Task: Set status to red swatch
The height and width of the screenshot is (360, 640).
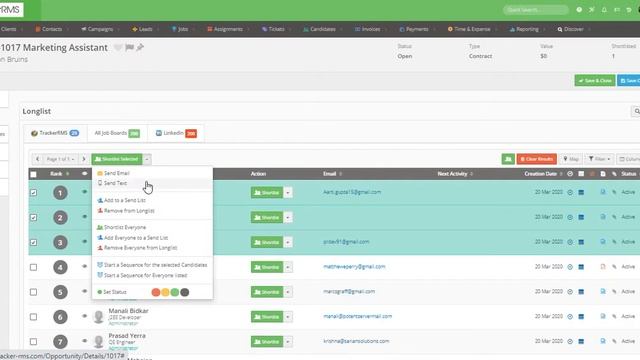Action: 156,292
